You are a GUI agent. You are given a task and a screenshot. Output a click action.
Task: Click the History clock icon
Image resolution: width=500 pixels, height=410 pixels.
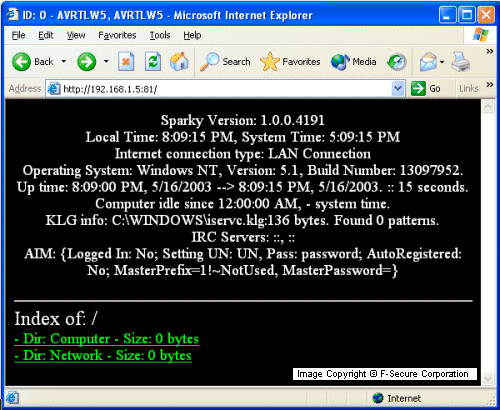coord(397,62)
